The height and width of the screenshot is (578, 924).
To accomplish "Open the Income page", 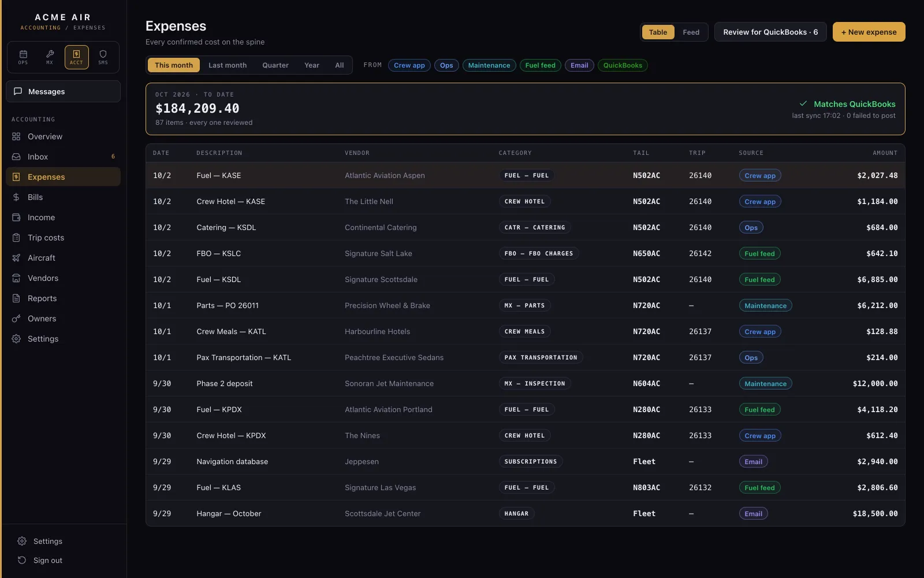I will 63,217.
